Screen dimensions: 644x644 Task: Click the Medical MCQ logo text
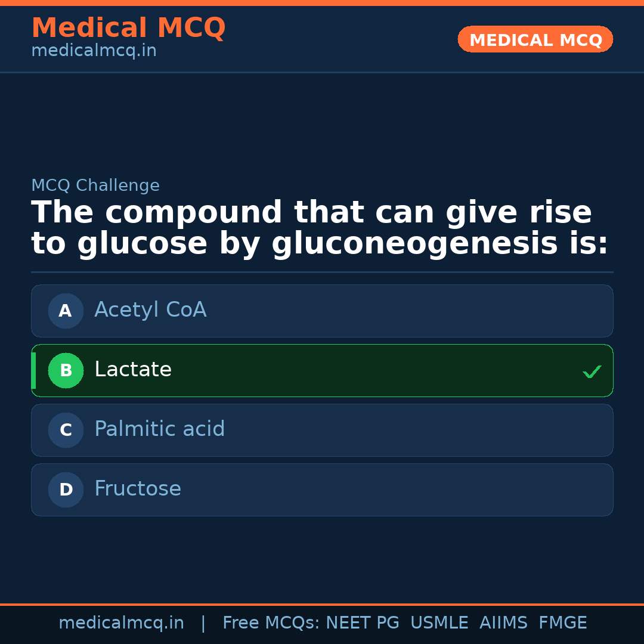pyautogui.click(x=128, y=28)
